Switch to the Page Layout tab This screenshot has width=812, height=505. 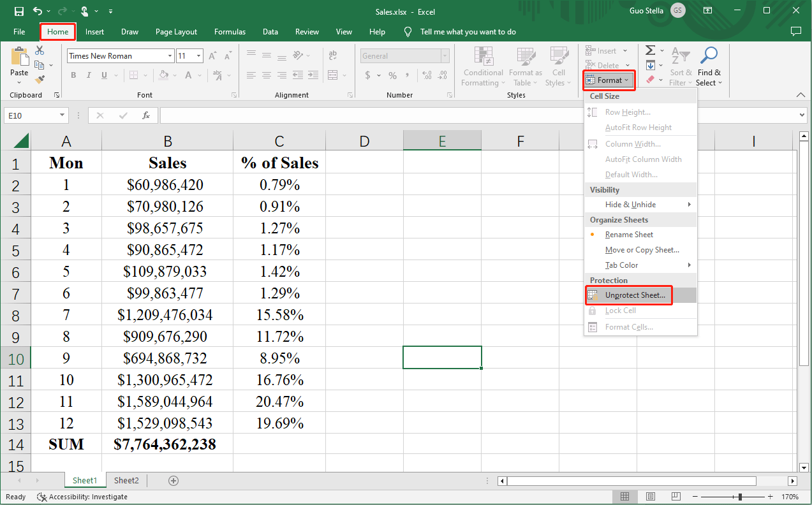[177, 31]
